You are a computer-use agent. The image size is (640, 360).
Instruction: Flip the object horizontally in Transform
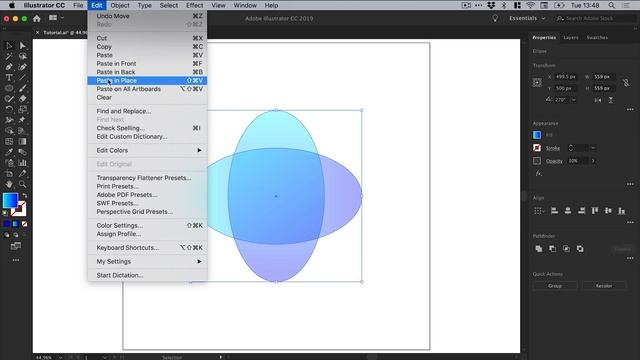598,100
